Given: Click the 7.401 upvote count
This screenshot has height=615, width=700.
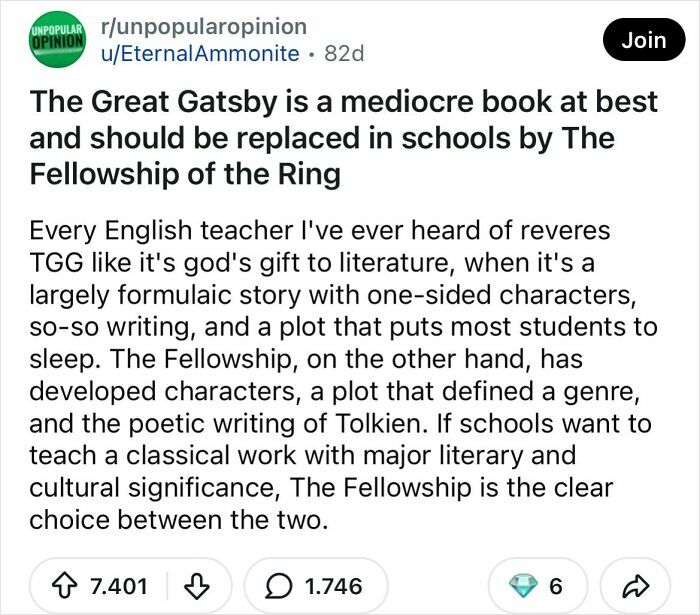Looking at the screenshot, I should tap(119, 586).
